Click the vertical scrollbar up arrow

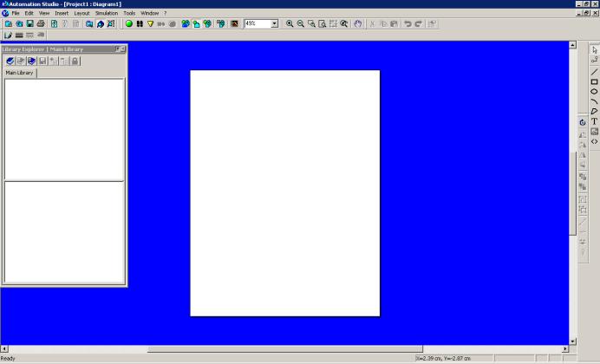(572, 45)
